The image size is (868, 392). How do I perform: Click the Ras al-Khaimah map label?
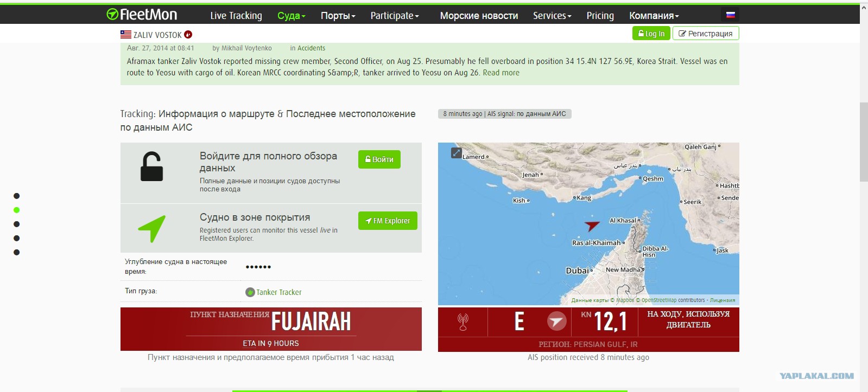point(596,243)
